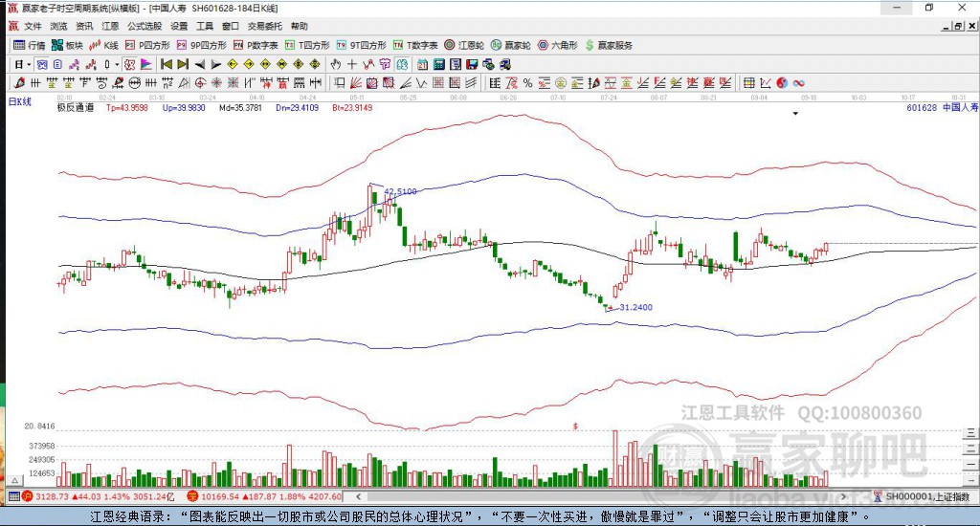The image size is (980, 526).
Task: Click the 行情 quotes button
Action: pos(30,45)
